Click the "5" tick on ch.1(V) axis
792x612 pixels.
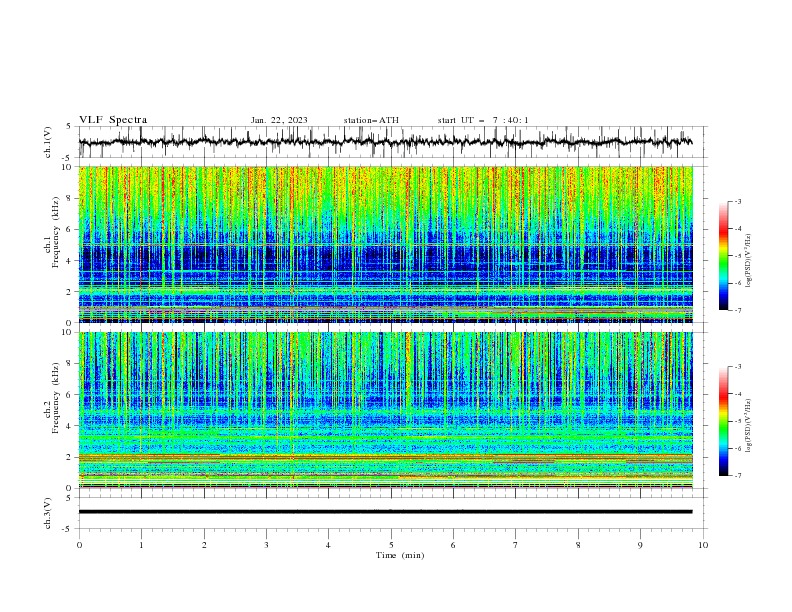pos(69,127)
